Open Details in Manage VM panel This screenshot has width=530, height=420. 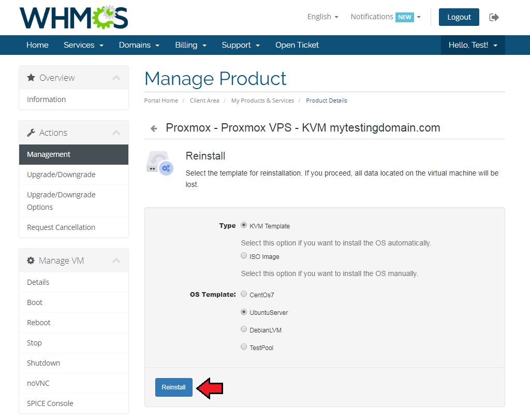tap(73, 282)
